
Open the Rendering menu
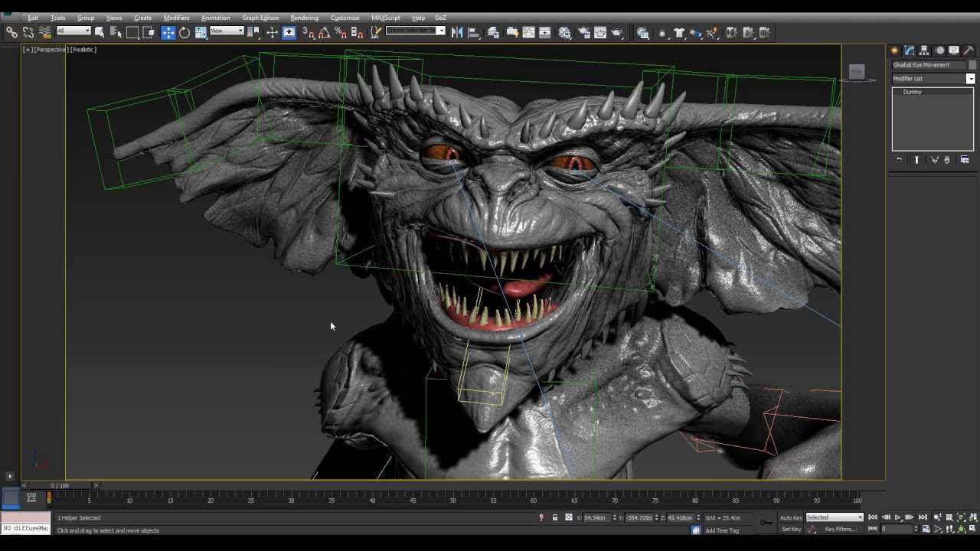304,18
